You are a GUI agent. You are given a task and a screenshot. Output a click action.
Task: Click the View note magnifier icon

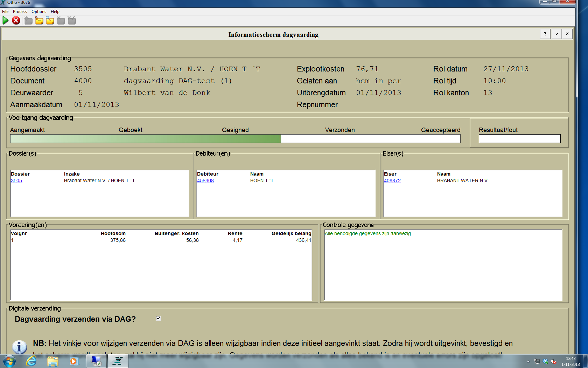click(x=50, y=21)
